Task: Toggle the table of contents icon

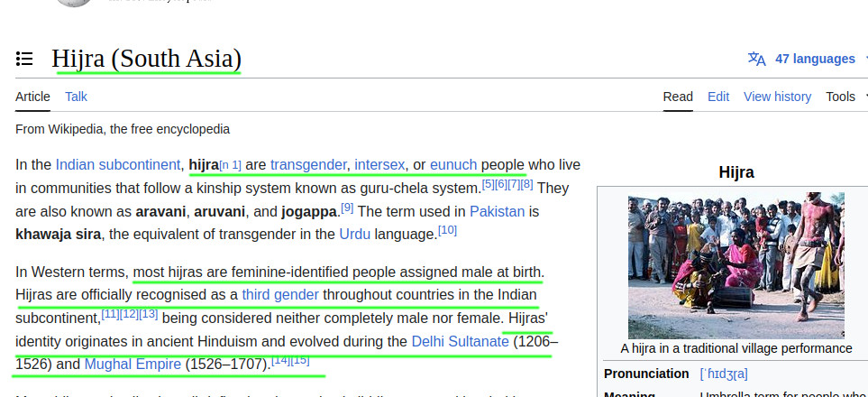Action: click(x=24, y=59)
